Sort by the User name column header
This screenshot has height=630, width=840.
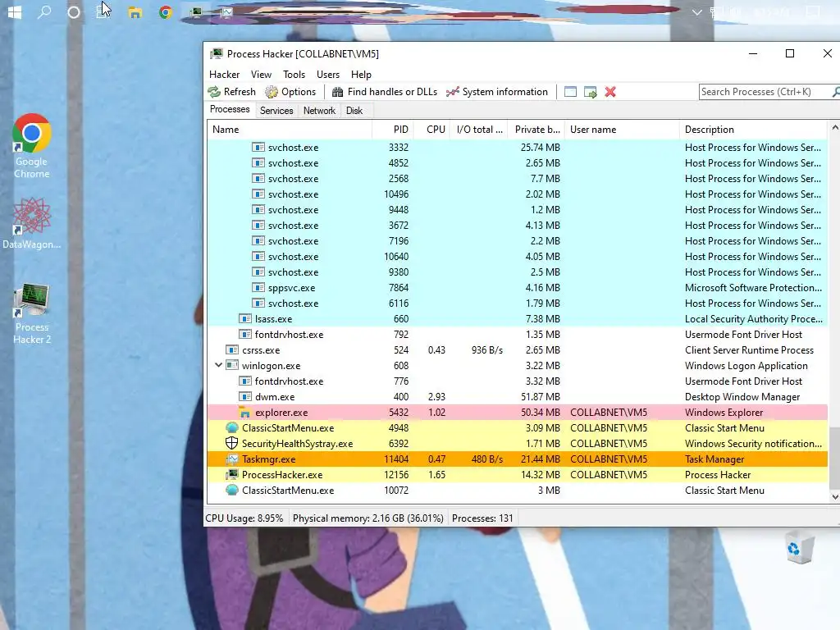(x=622, y=130)
